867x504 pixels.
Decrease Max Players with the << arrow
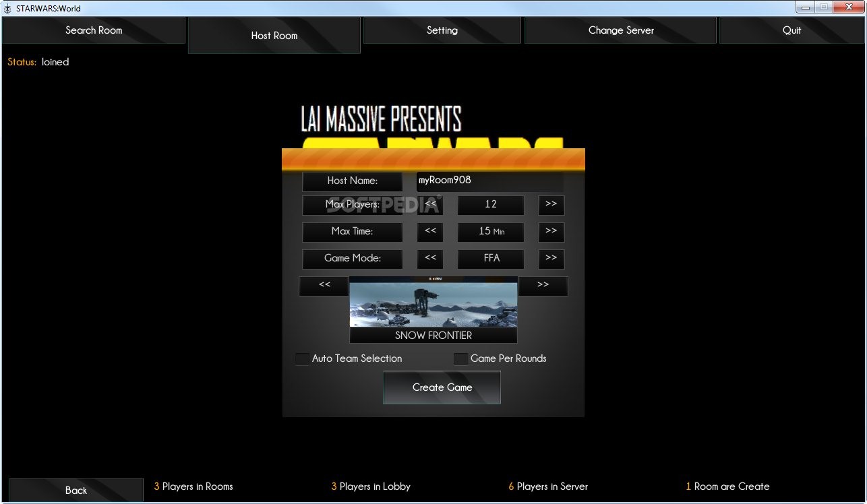click(430, 205)
